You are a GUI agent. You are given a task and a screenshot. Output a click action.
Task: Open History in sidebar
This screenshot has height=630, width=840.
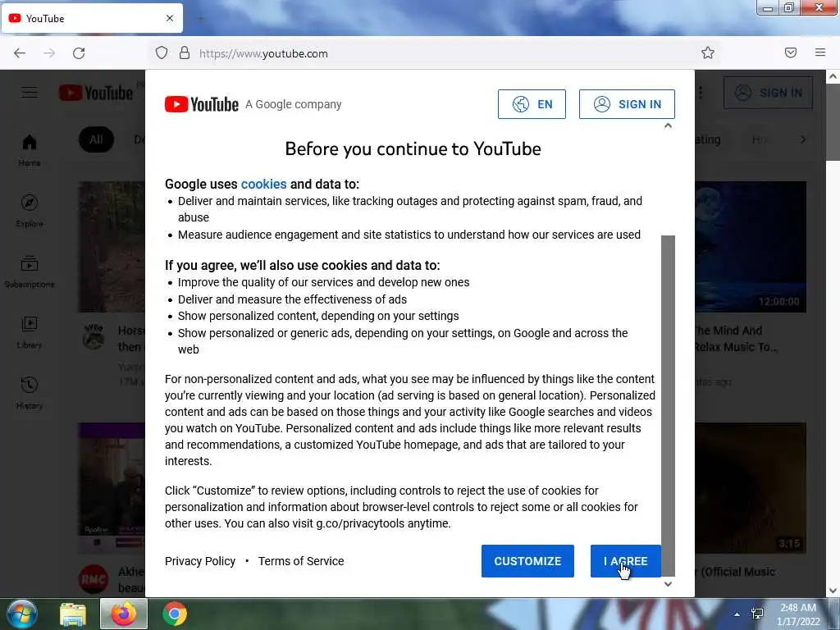click(x=30, y=393)
